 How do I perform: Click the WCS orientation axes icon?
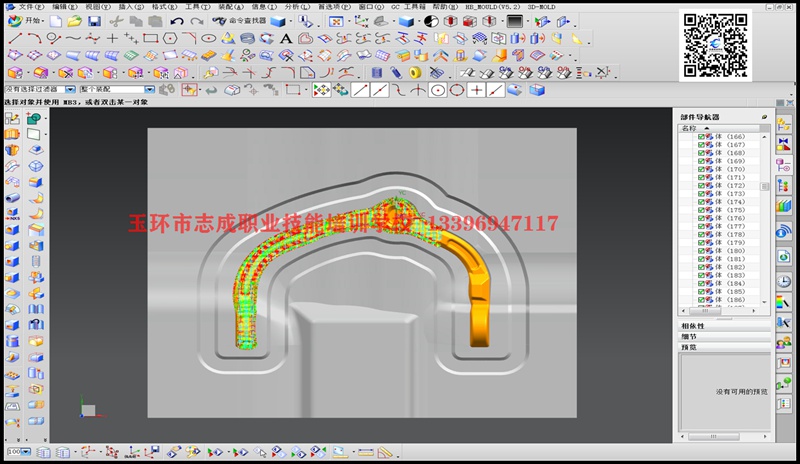pos(362,21)
